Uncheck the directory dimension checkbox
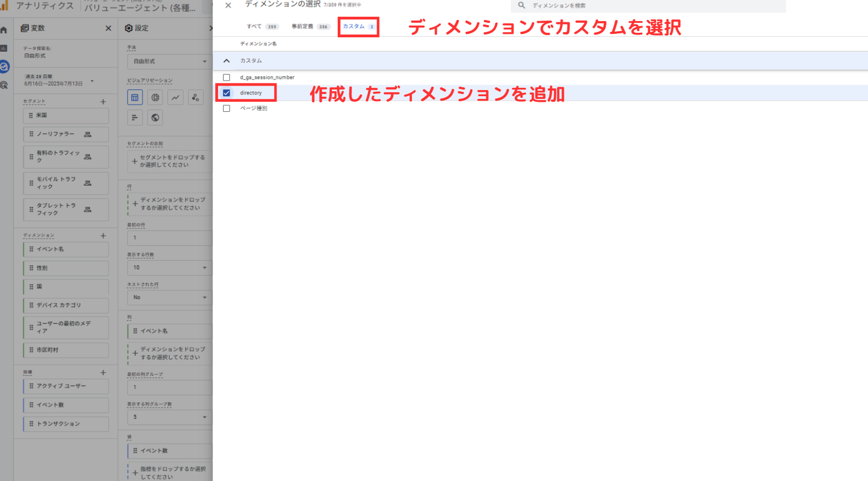The height and width of the screenshot is (481, 868). coord(226,93)
